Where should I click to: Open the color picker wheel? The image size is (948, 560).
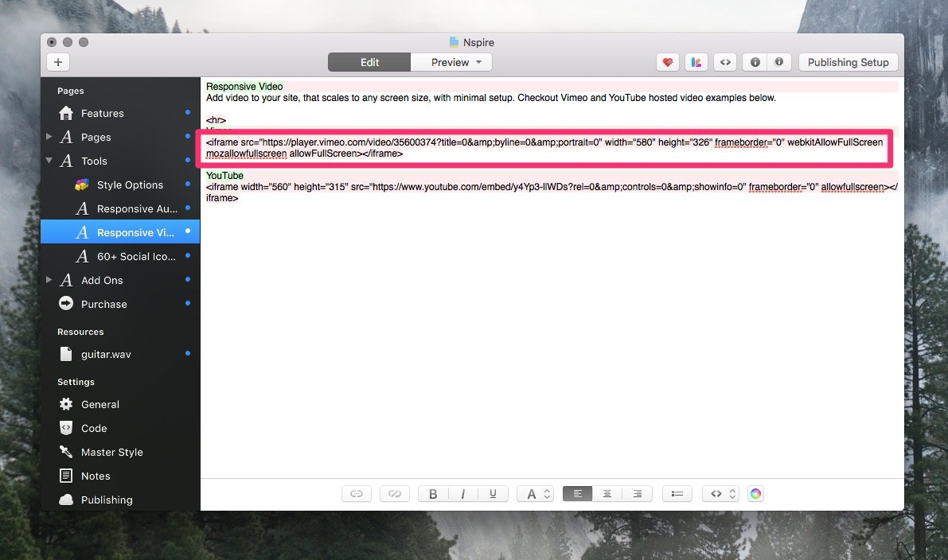(x=755, y=494)
